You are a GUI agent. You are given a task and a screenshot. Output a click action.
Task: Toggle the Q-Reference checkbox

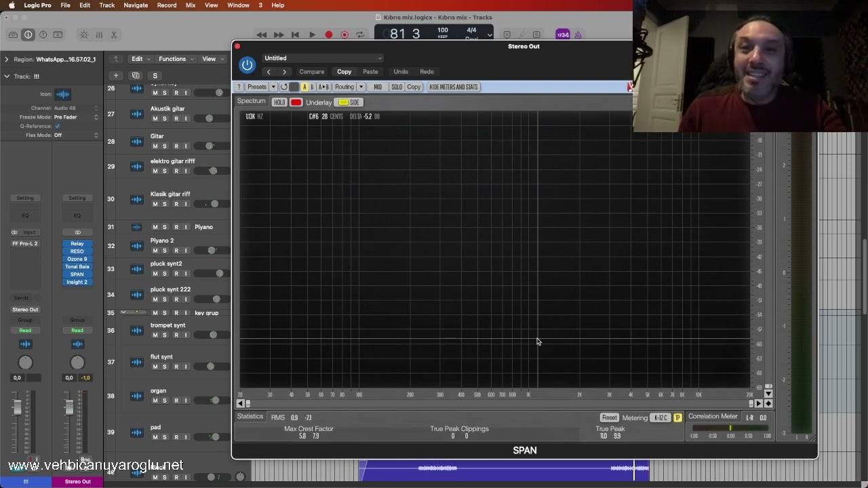pos(57,126)
